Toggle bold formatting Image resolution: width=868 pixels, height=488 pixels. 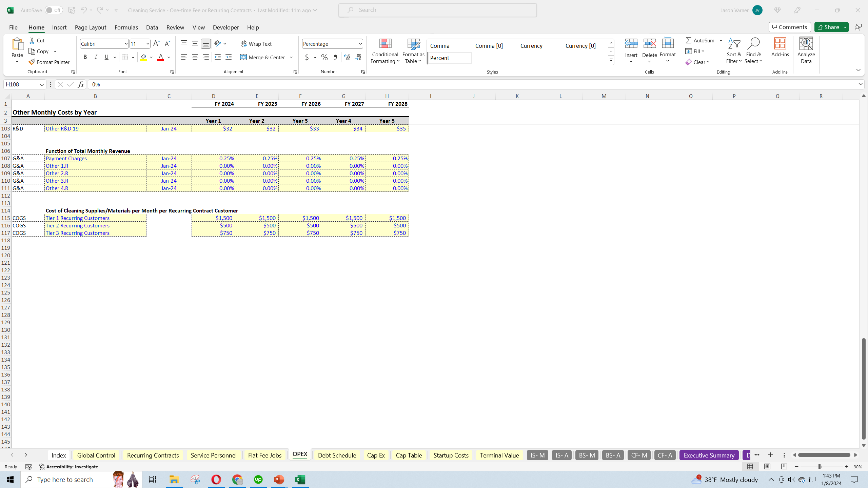pyautogui.click(x=85, y=57)
